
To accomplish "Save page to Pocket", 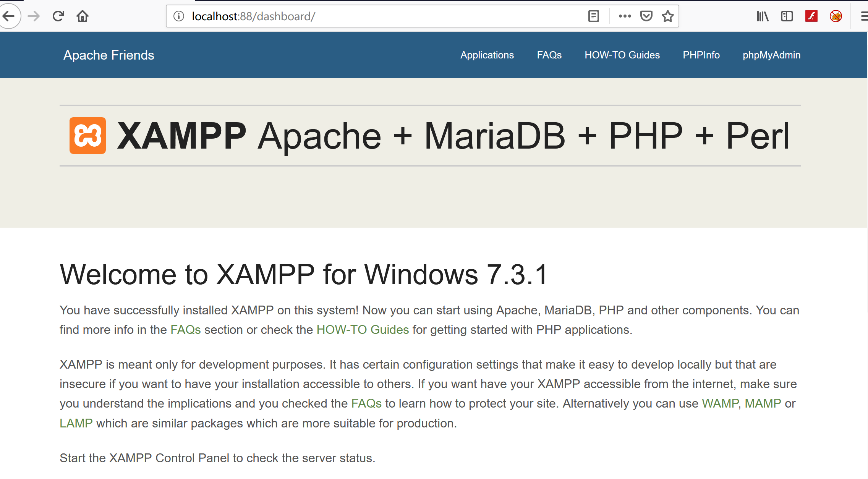I will [646, 16].
